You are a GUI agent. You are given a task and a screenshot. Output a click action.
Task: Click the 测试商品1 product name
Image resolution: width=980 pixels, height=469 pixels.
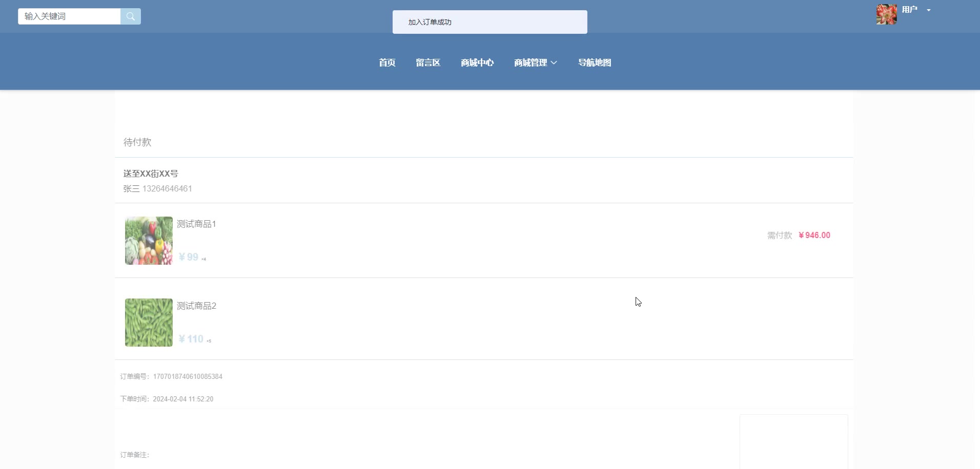[196, 224]
